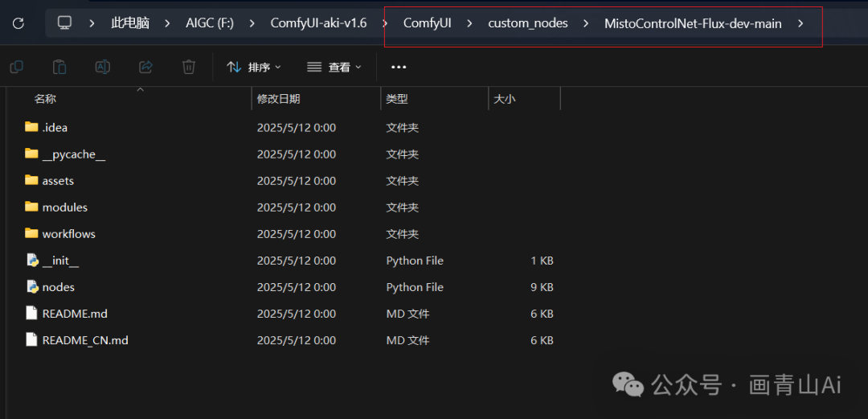Viewport: 868px width, 419px height.
Task: Select the nodes Python file icon
Action: [x=32, y=287]
